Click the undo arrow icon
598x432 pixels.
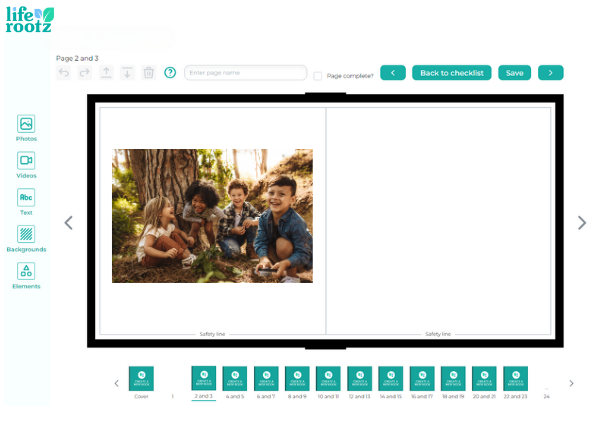click(x=64, y=72)
